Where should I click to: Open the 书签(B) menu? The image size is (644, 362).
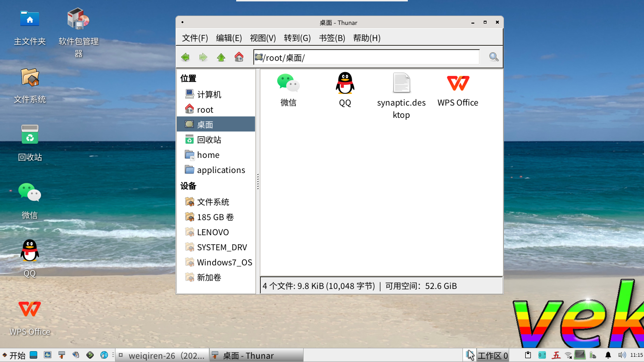click(x=332, y=38)
